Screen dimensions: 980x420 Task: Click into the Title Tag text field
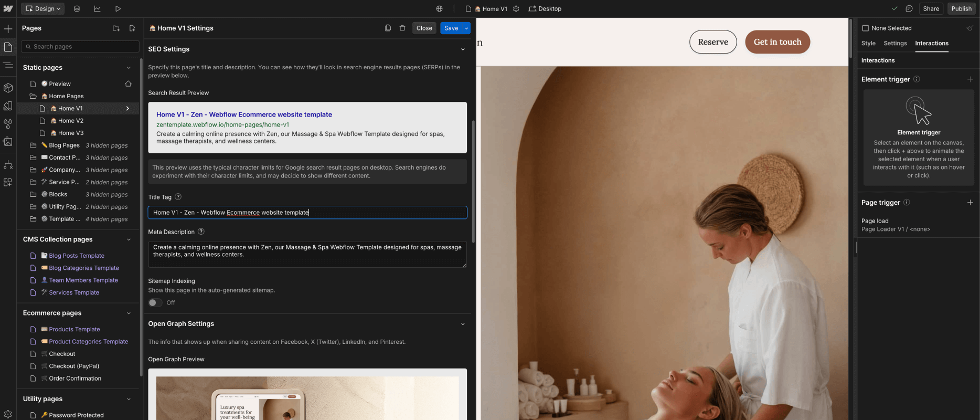(307, 213)
